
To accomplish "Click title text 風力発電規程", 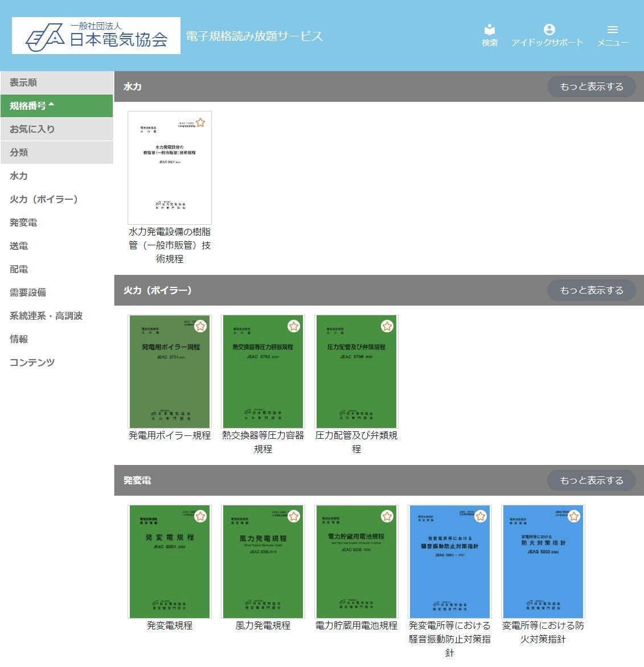I will 263,625.
